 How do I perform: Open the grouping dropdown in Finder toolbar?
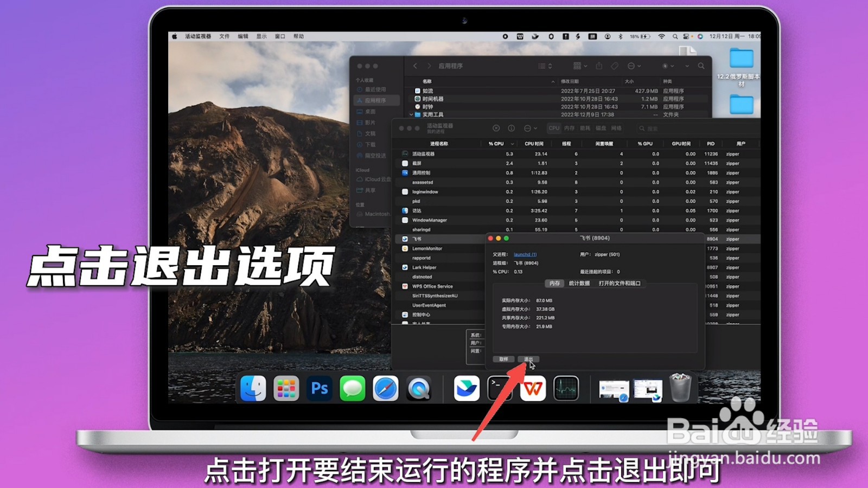578,66
